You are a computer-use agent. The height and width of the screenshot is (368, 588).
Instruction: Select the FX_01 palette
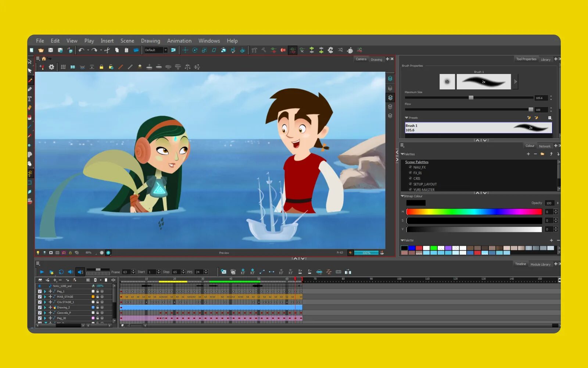417,173
